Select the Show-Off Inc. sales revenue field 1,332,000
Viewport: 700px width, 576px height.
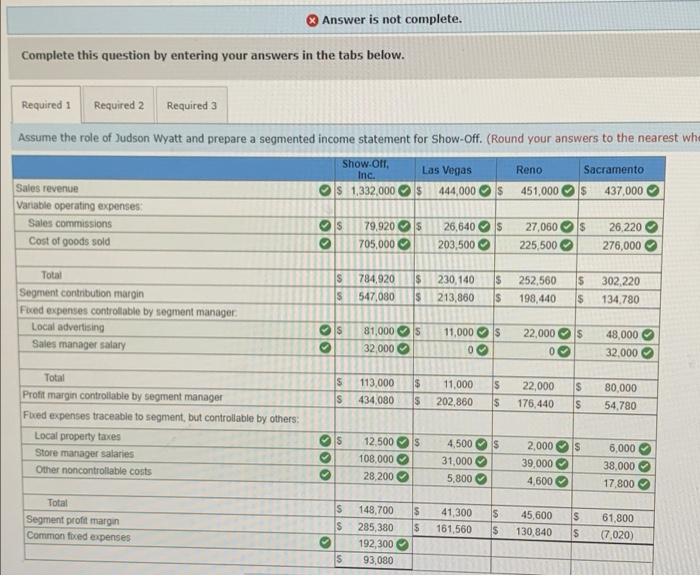(x=374, y=191)
